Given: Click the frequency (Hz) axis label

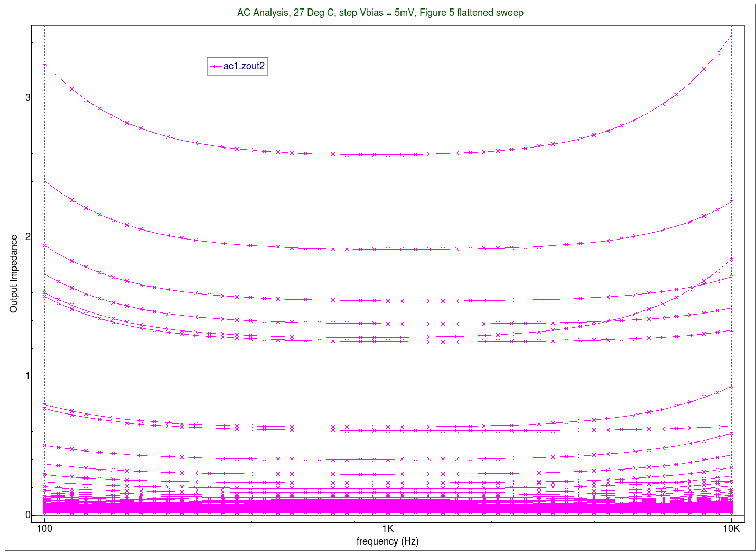Looking at the screenshot, I should point(388,541).
